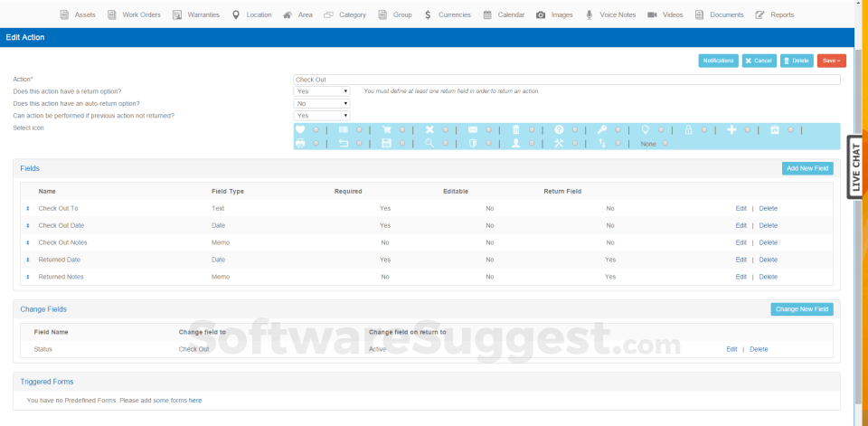Select the radio button beside the padlock icon
This screenshot has height=426, width=868.
[704, 129]
